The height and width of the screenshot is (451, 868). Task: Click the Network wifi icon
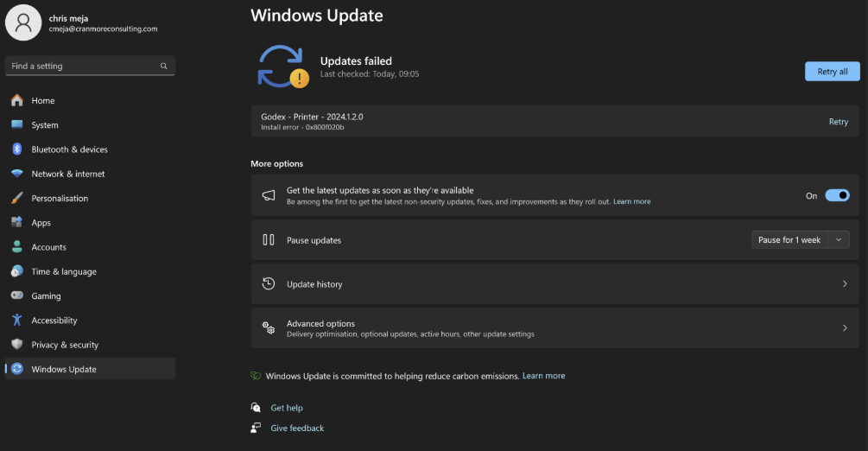click(x=17, y=174)
